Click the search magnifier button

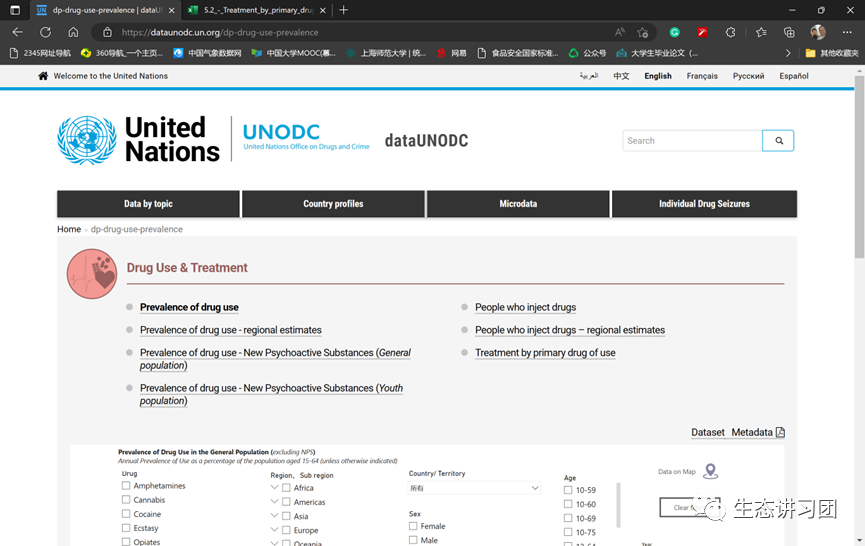(x=778, y=141)
